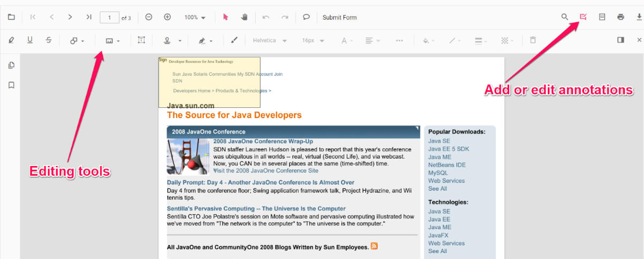
Task: Open the Helvetica font family dropdown
Action: pyautogui.click(x=270, y=41)
